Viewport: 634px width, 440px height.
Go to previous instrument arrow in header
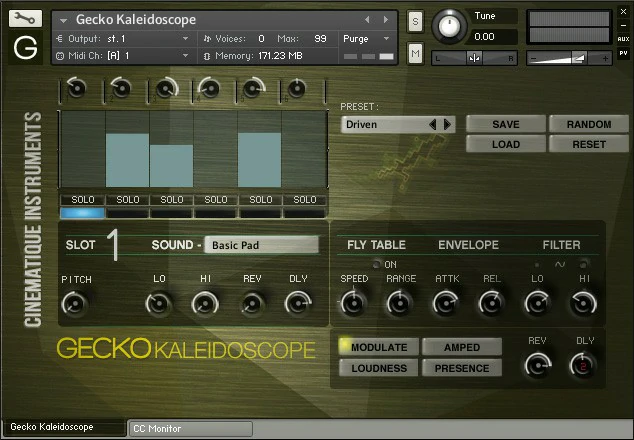pos(367,19)
